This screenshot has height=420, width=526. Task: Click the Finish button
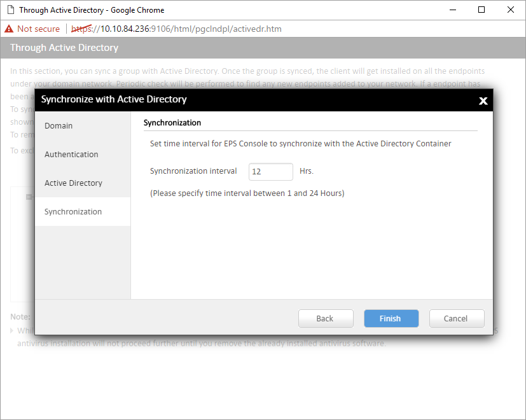pos(391,318)
